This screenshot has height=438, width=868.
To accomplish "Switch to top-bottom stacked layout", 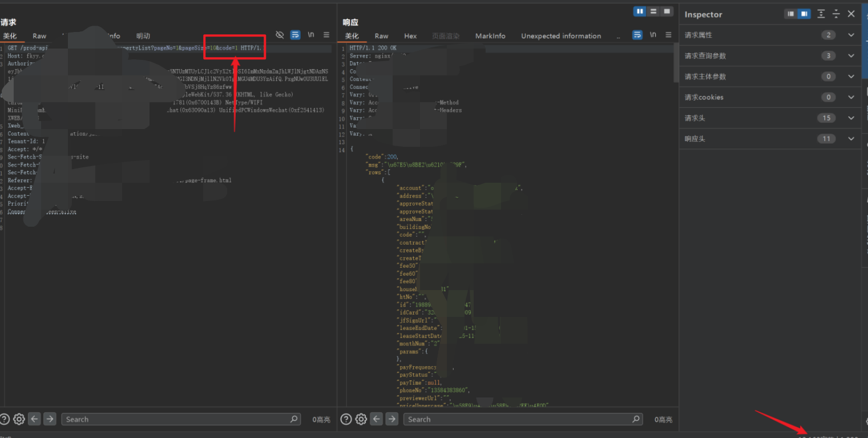I will tap(653, 11).
